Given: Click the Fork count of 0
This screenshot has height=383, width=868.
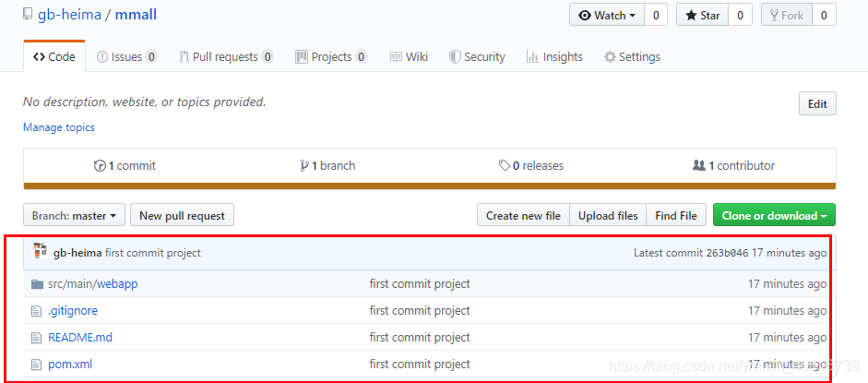Looking at the screenshot, I should (824, 16).
